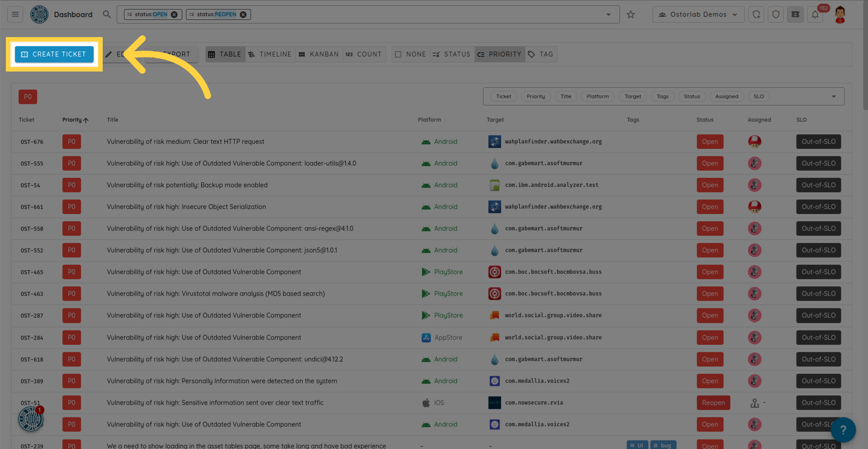Viewport: 868px width, 449px height.
Task: Remove the status:REOPEN filter chip
Action: [243, 14]
